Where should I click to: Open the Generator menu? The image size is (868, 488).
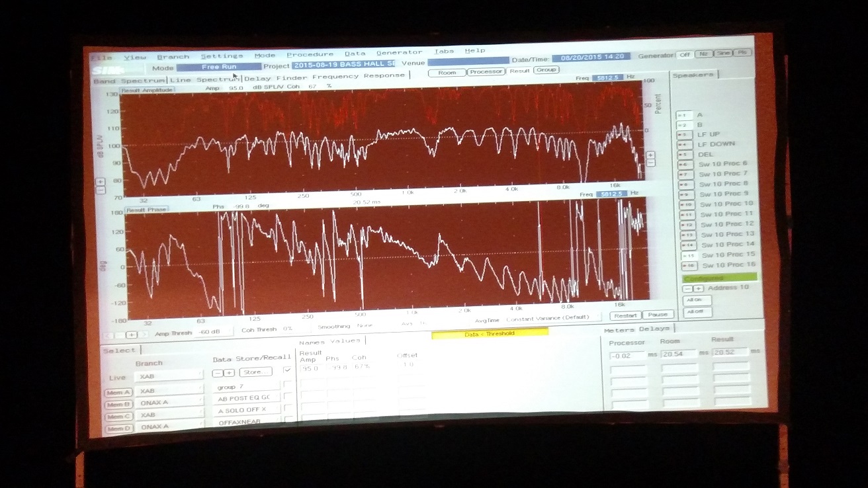coord(399,52)
